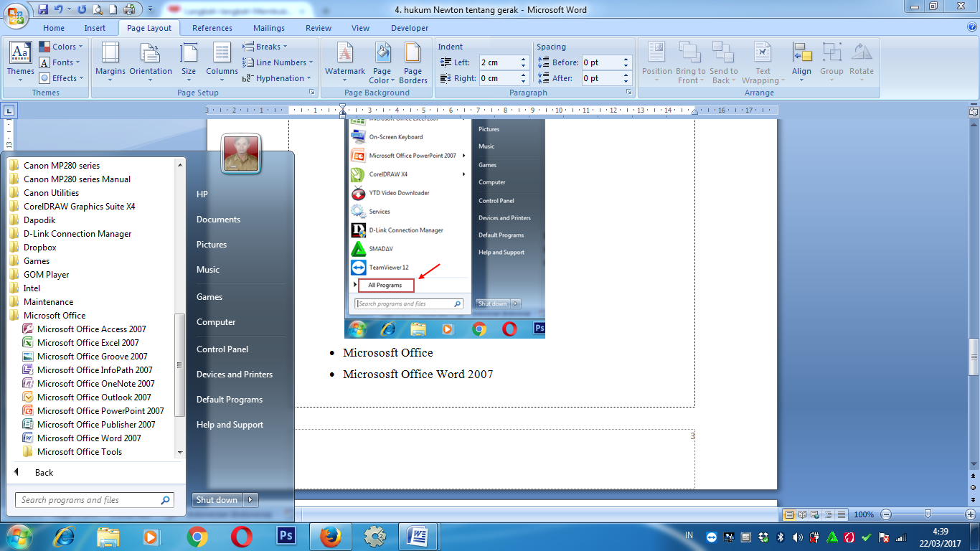
Task: Open the Margins gallery
Action: (x=110, y=62)
